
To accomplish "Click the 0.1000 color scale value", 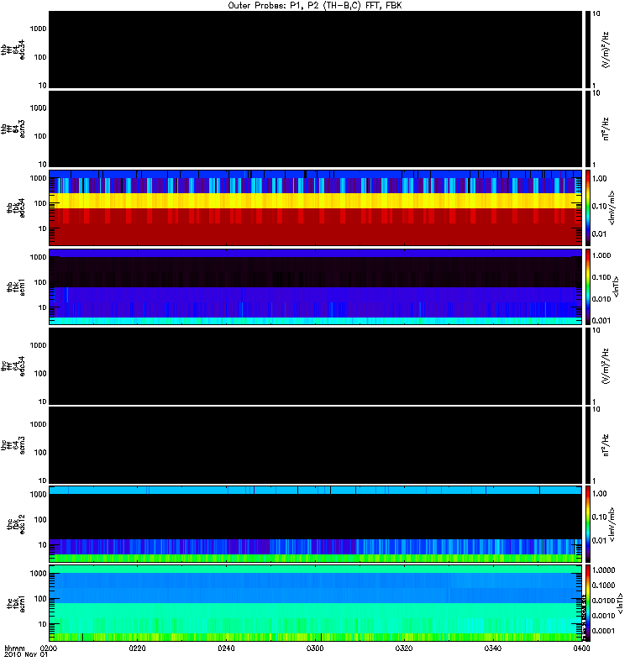I will click(603, 585).
